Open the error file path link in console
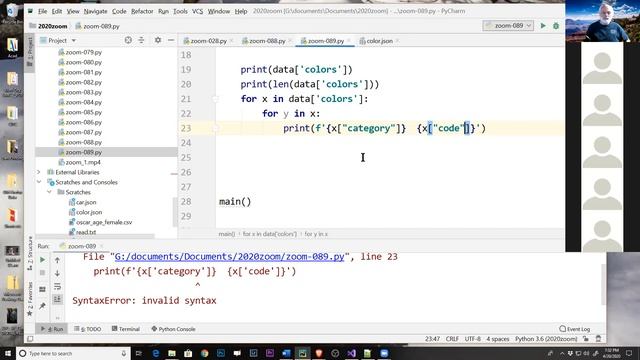This screenshot has width=640, height=360. pos(229,257)
